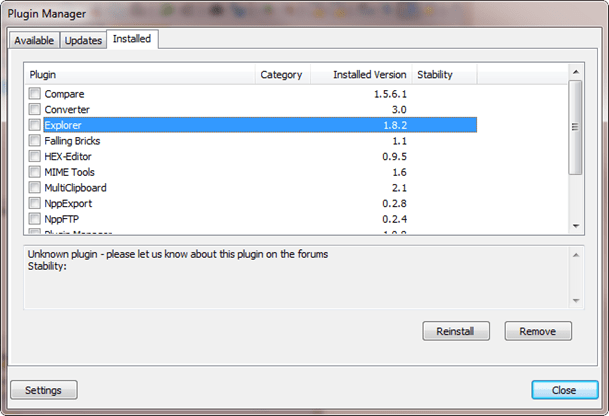
Task: Tick the Explorer plugin checkbox
Action: [x=35, y=125]
